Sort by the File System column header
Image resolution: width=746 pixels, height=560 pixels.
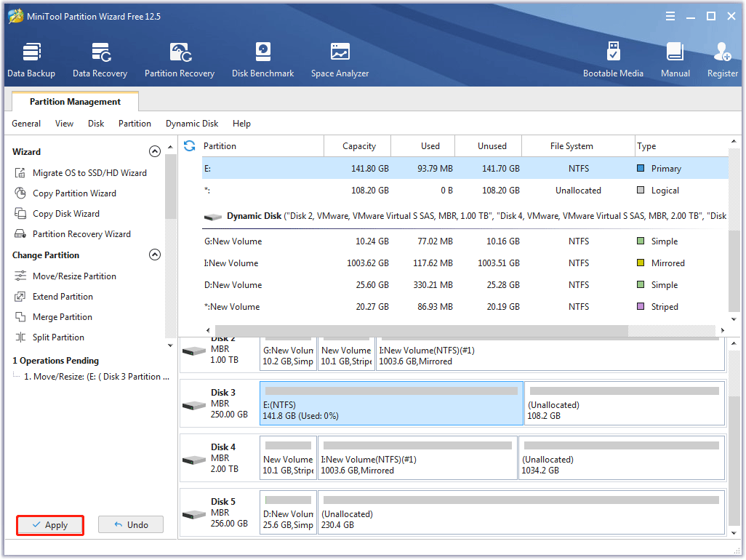(x=579, y=146)
